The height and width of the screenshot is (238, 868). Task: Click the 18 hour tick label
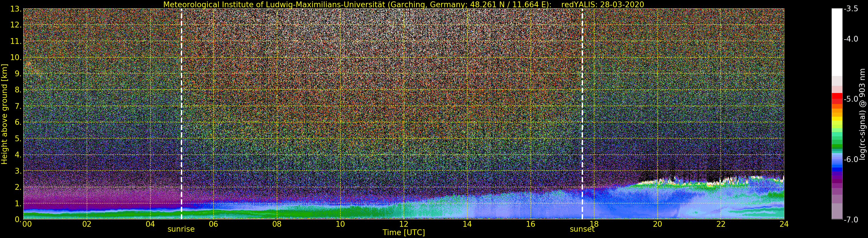click(594, 224)
